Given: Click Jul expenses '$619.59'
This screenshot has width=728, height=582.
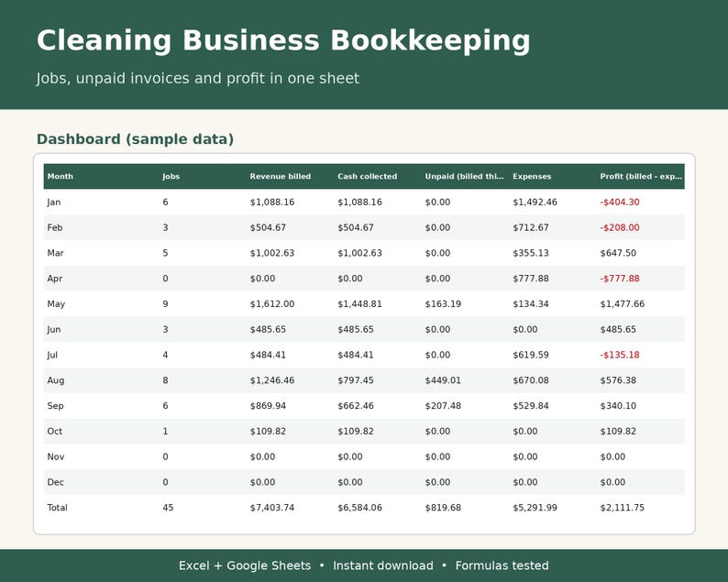Looking at the screenshot, I should 531,355.
